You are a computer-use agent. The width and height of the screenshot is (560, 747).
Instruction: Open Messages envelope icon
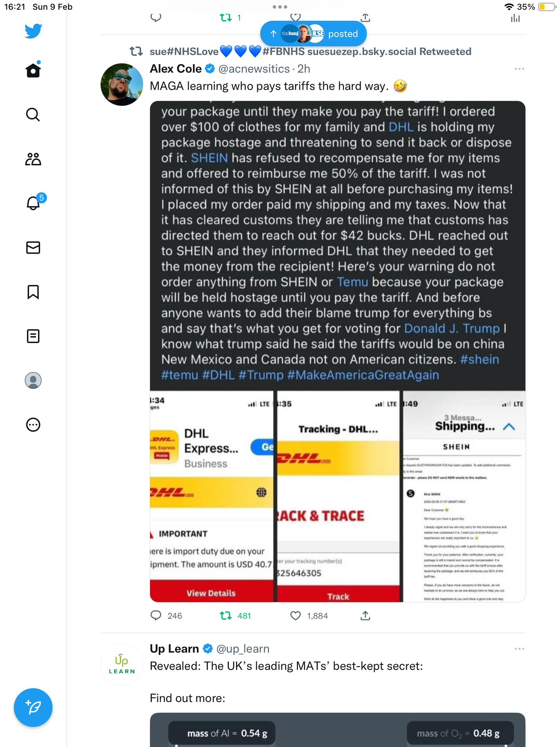click(33, 248)
